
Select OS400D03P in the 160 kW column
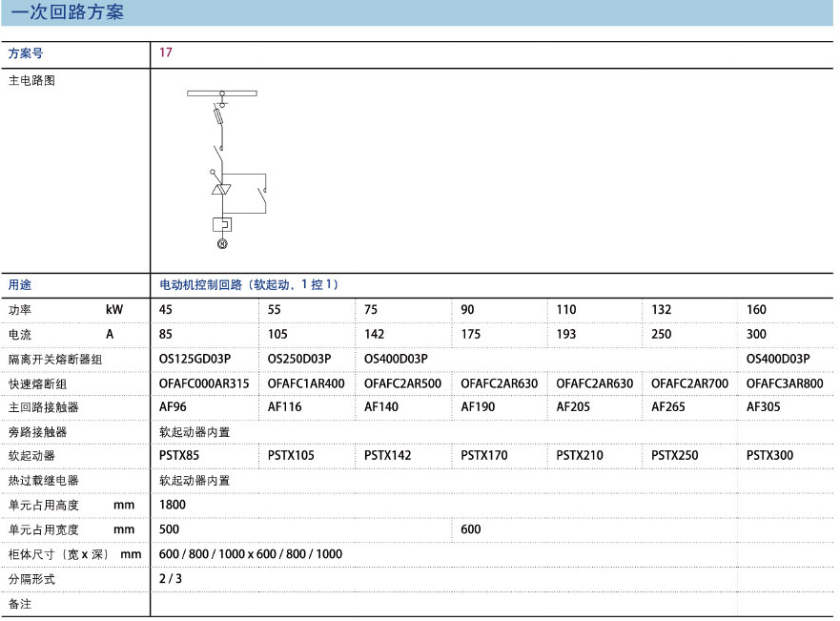click(x=778, y=359)
